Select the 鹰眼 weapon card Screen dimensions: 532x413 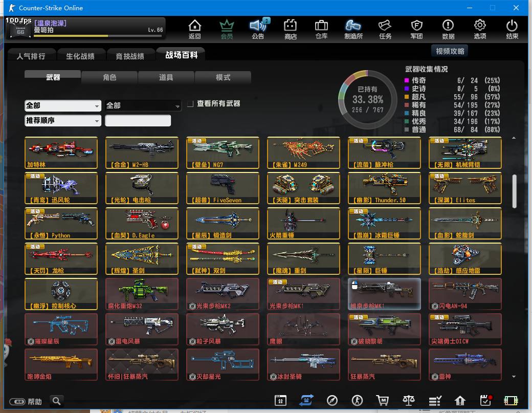pyautogui.click(x=303, y=329)
